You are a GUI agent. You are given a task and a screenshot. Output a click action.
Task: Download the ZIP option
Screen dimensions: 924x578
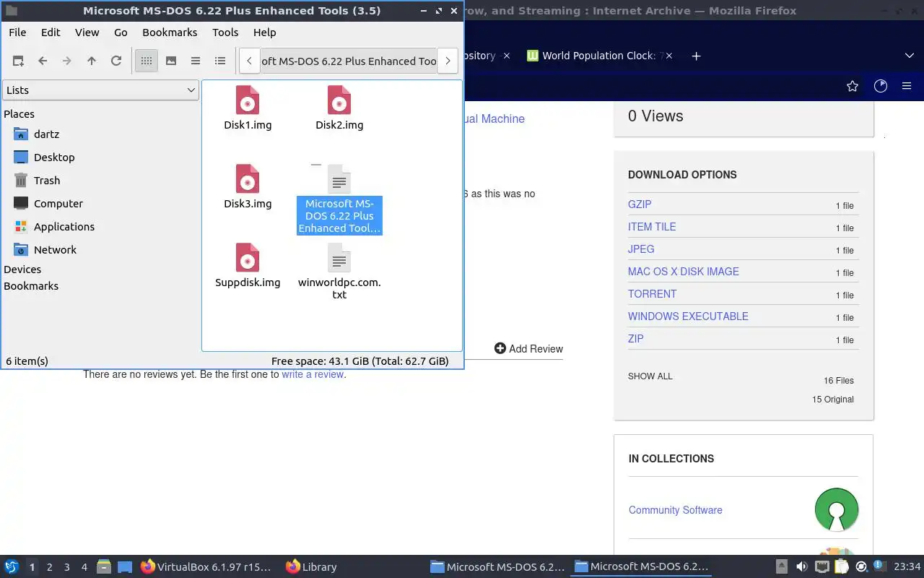pos(636,339)
